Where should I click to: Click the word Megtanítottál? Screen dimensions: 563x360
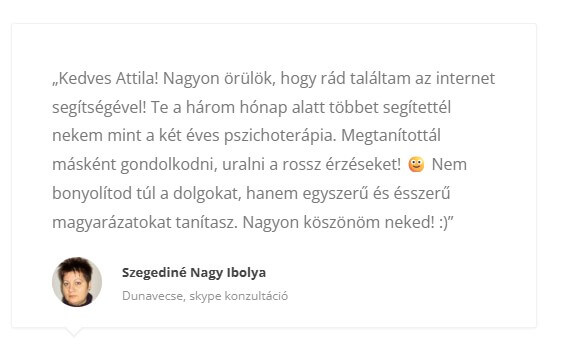(x=391, y=137)
